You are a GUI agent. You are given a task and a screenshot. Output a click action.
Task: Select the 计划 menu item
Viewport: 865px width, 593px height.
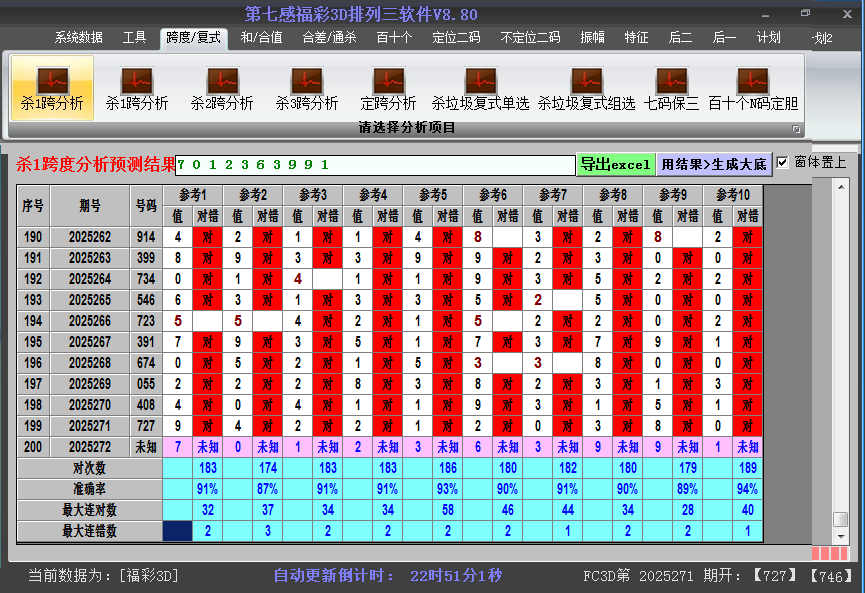coord(768,37)
